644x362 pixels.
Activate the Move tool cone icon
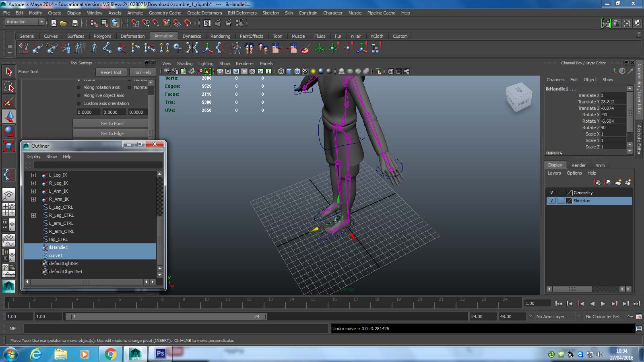tap(9, 116)
